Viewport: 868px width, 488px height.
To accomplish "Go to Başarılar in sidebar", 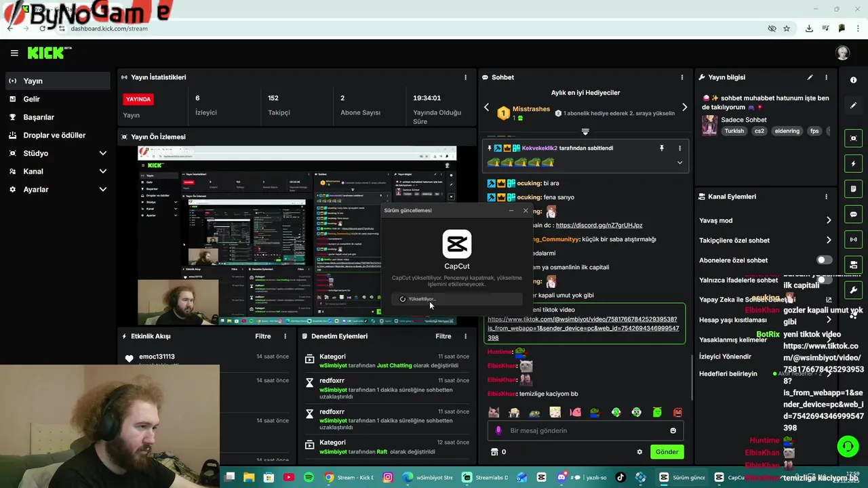I will (x=58, y=117).
